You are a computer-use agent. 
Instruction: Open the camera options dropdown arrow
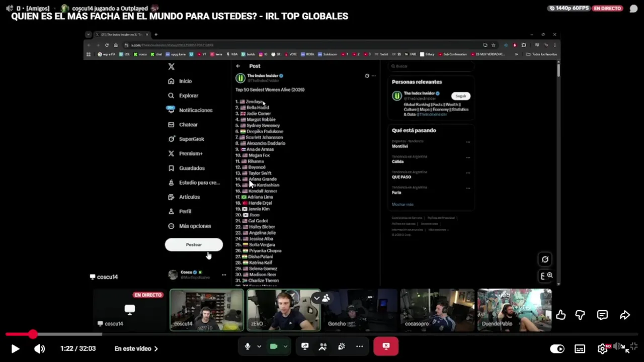pos(285,346)
